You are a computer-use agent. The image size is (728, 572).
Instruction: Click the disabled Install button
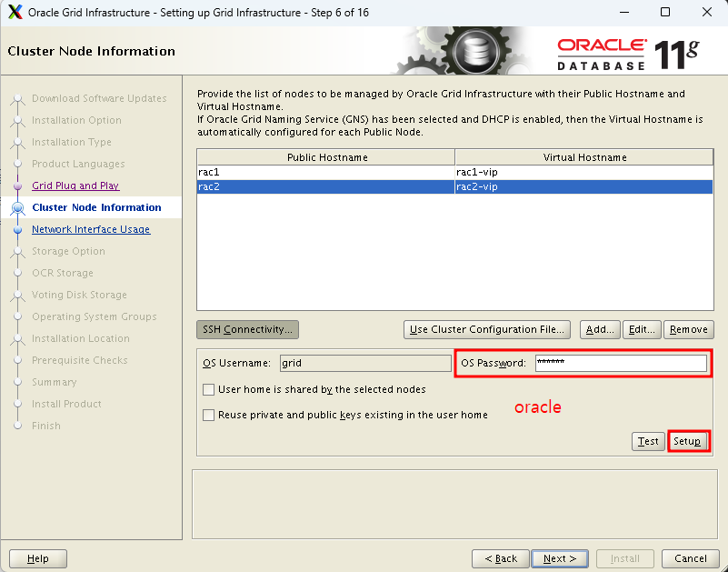point(625,558)
